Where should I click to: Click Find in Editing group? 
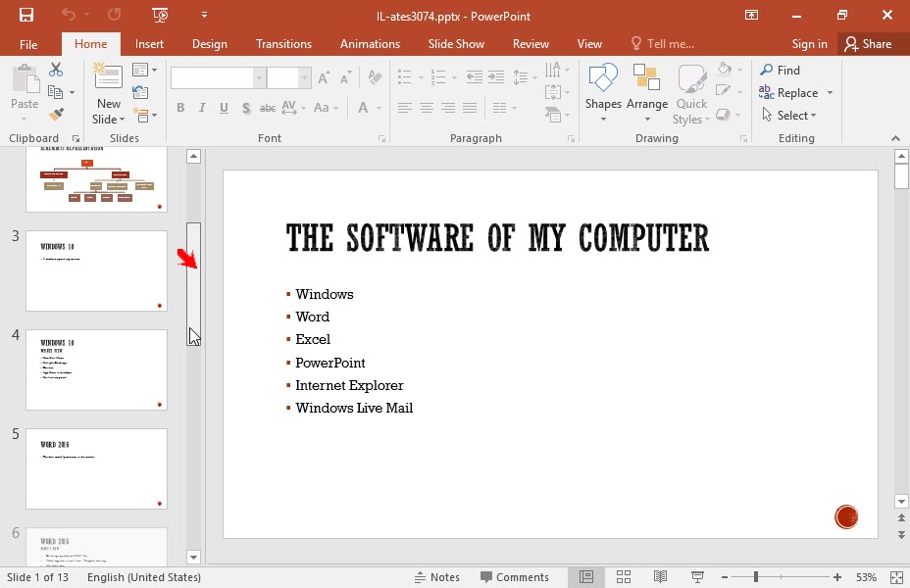(780, 71)
